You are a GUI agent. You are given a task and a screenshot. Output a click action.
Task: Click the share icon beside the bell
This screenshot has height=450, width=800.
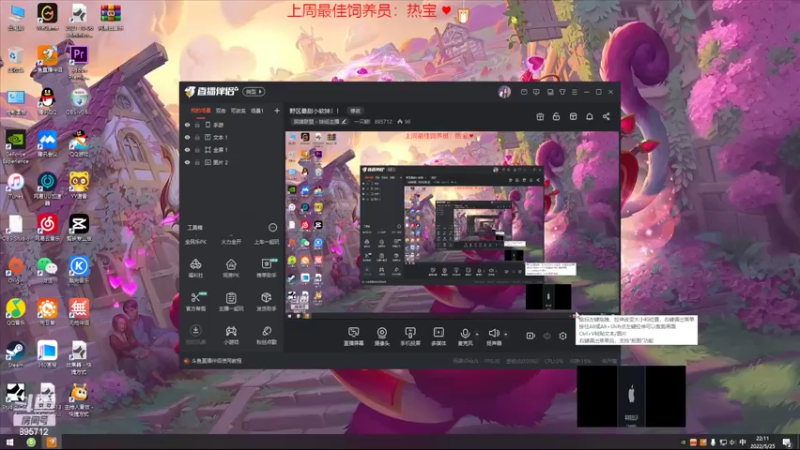pos(606,117)
